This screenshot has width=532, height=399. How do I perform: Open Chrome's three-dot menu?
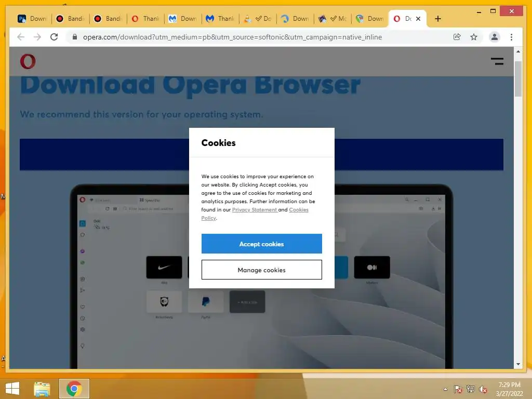511,37
